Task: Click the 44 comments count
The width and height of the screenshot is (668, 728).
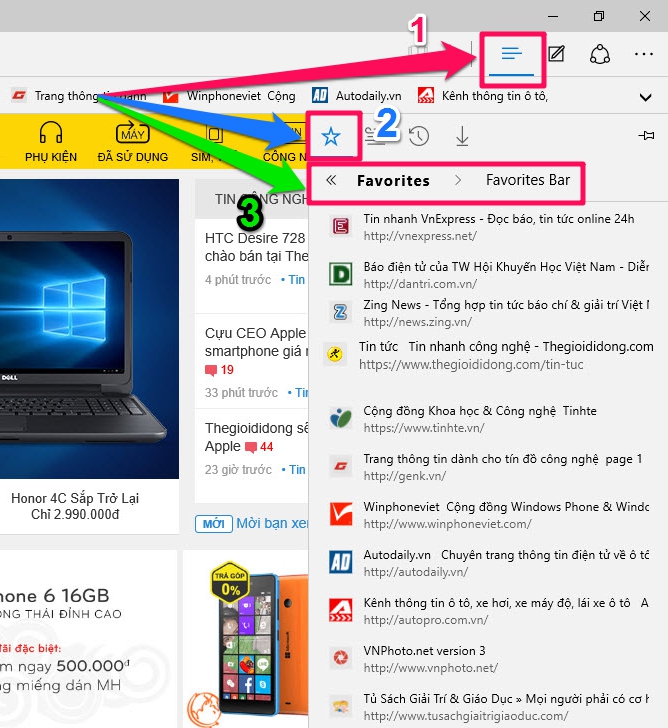Action: coord(259,447)
